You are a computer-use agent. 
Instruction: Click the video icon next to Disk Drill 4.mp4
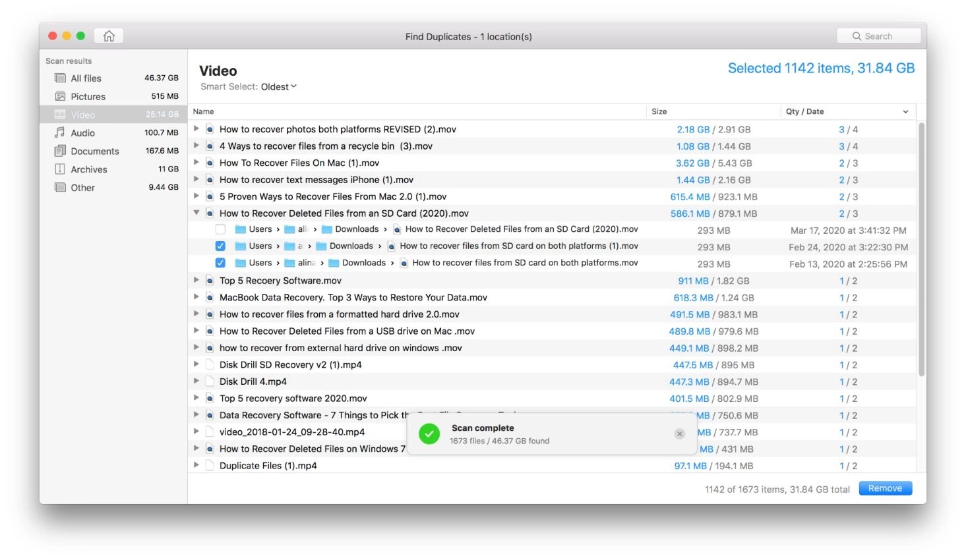tap(209, 381)
